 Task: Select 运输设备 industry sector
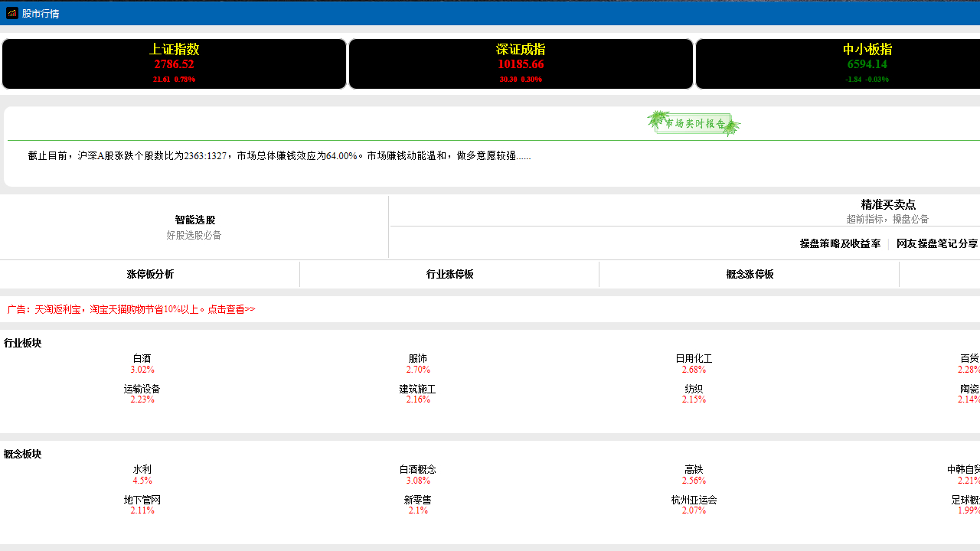point(142,389)
